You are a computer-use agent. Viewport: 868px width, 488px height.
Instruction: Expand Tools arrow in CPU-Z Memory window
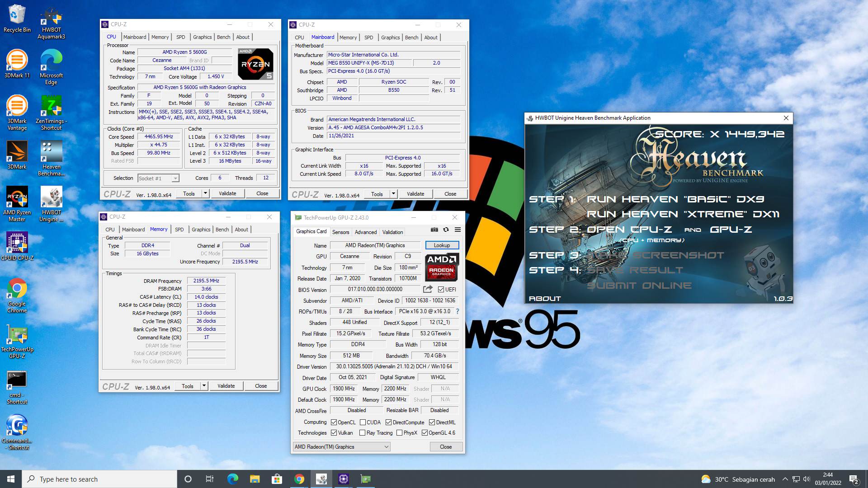204,386
